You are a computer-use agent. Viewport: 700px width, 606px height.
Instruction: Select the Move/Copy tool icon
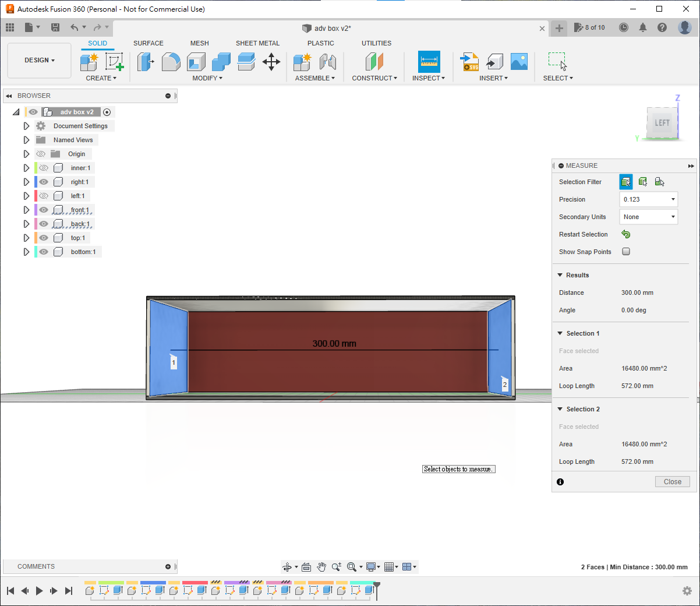point(271,62)
